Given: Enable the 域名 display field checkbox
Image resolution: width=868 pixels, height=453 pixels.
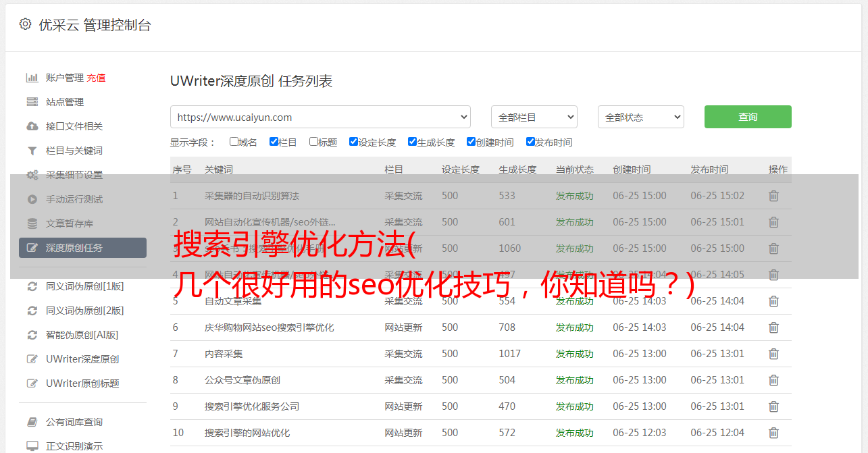Looking at the screenshot, I should click(x=234, y=142).
